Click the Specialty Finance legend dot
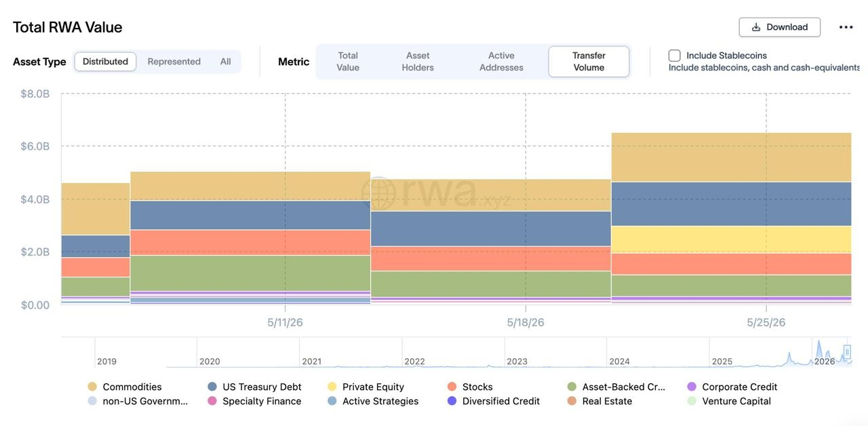Image resolution: width=868 pixels, height=426 pixels. click(212, 401)
